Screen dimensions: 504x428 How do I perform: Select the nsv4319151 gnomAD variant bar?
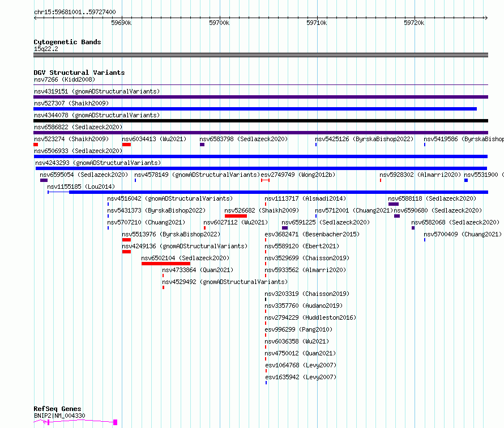tap(260, 97)
